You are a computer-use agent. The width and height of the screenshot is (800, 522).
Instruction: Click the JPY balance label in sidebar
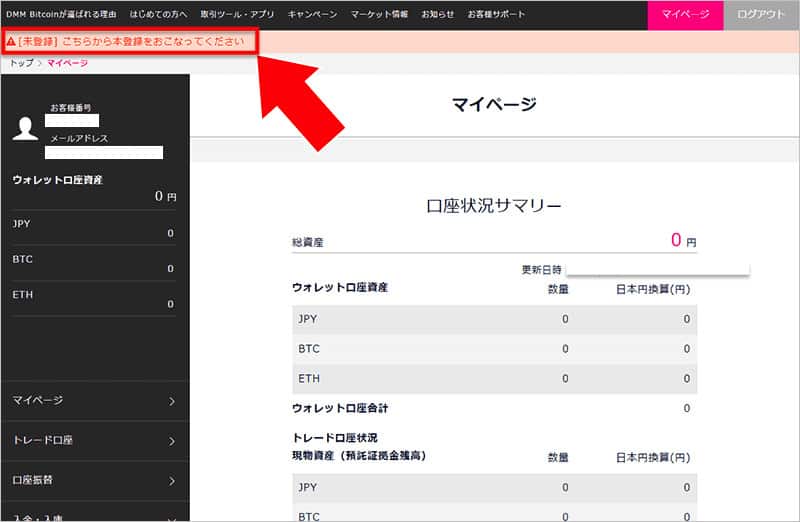[21, 223]
